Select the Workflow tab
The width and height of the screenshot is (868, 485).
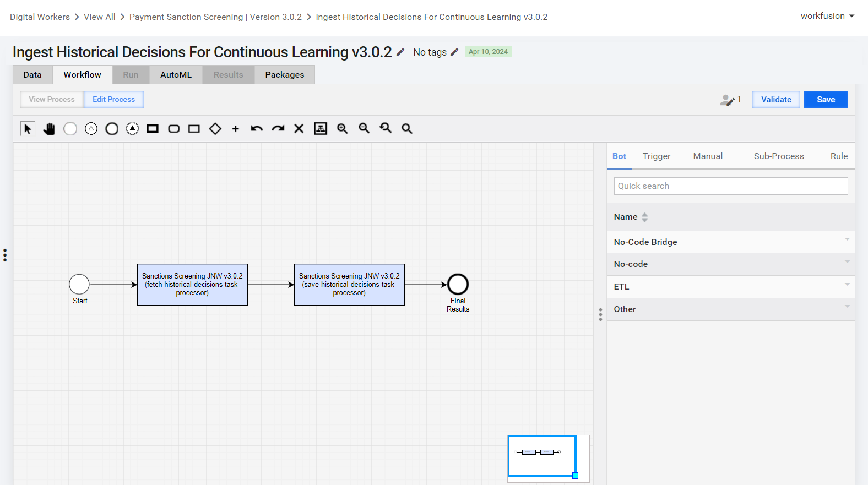83,75
